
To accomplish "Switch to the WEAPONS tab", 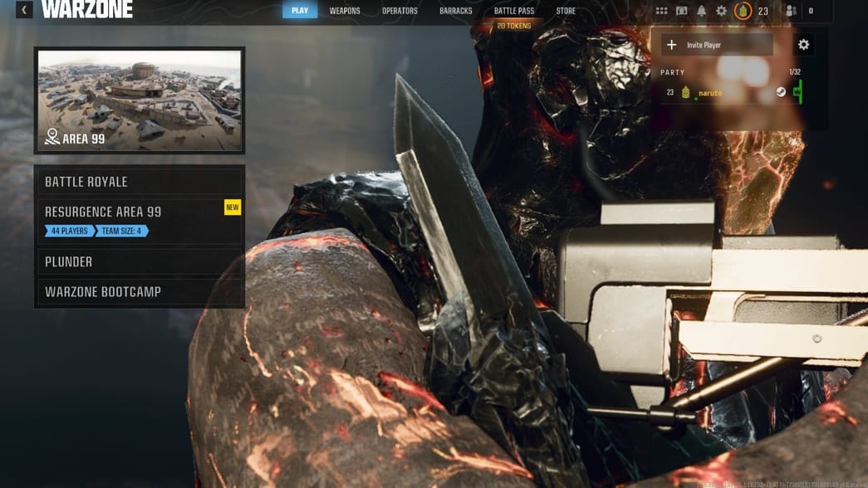I will point(344,11).
